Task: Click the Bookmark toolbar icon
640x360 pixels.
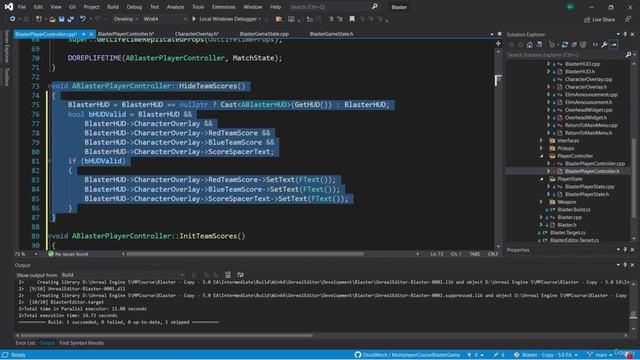Action: 352,19
